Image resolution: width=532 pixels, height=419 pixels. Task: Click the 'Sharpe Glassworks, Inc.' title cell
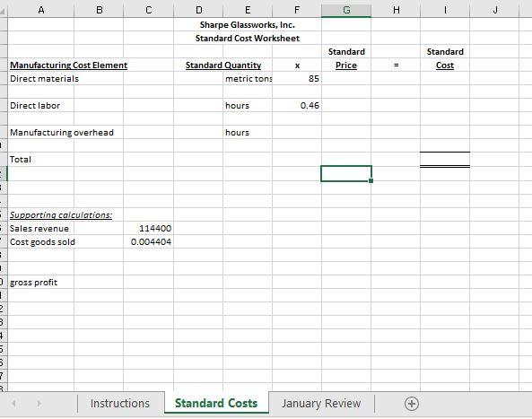pos(248,25)
